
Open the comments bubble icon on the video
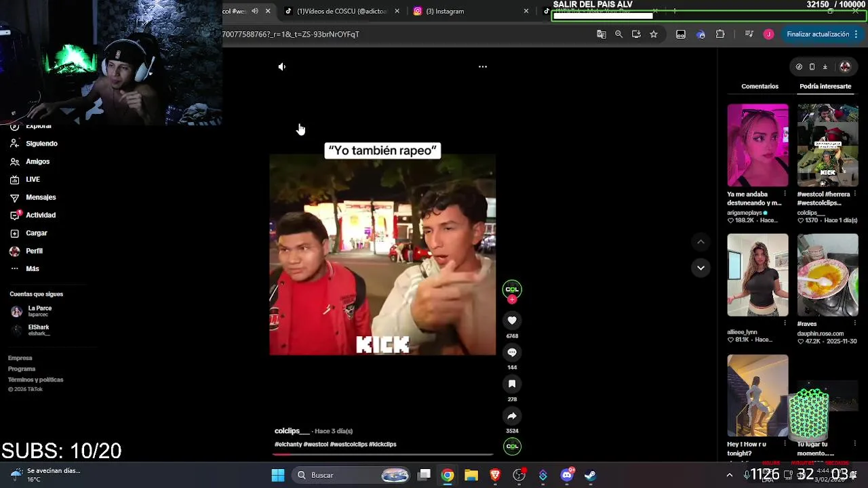pos(512,352)
